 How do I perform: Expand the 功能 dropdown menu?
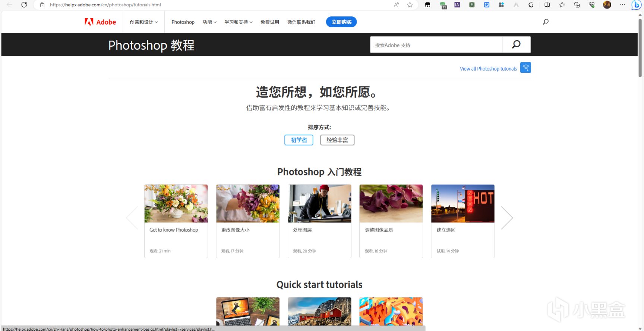[x=209, y=22]
